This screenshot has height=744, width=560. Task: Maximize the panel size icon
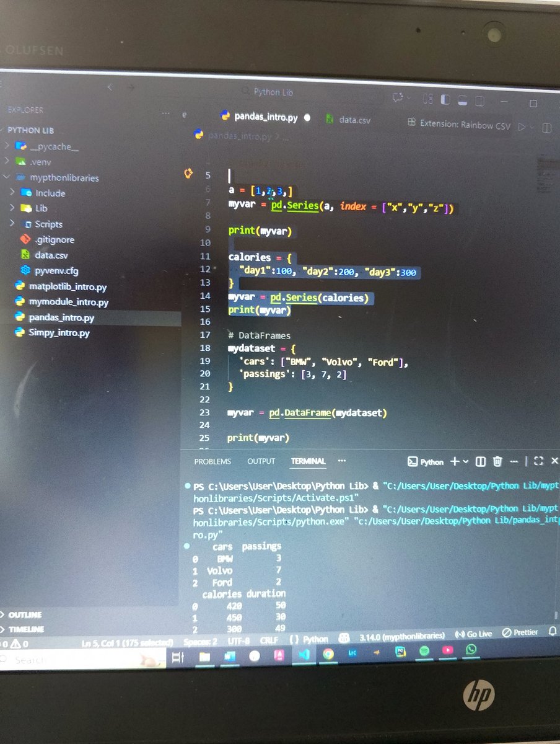538,461
